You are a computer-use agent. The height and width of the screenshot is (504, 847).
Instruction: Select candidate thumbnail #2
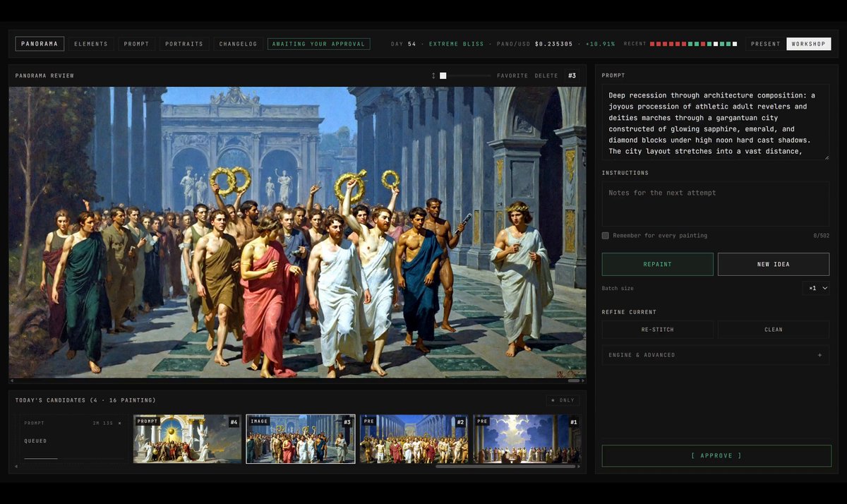click(x=414, y=438)
